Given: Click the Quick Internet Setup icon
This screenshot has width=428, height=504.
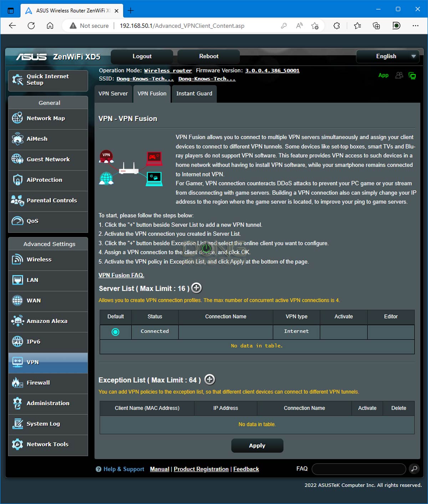Looking at the screenshot, I should [17, 80].
